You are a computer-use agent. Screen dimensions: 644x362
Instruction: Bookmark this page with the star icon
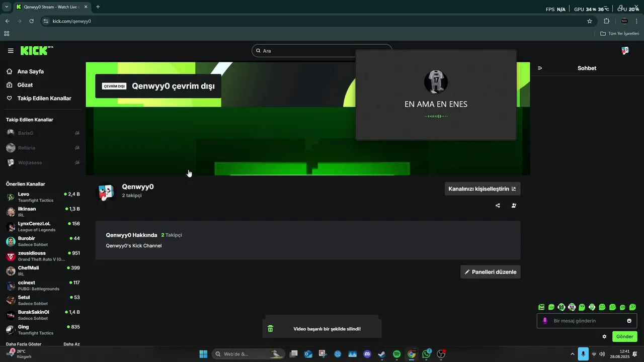590,21
